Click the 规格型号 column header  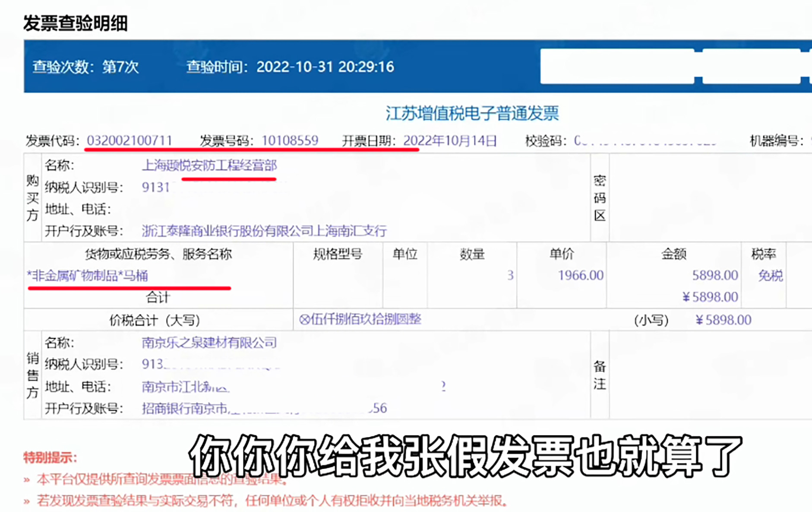point(338,254)
